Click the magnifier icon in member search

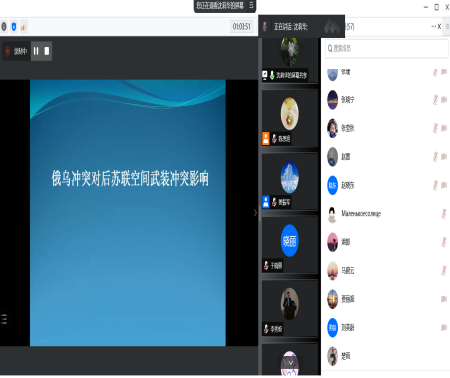330,49
